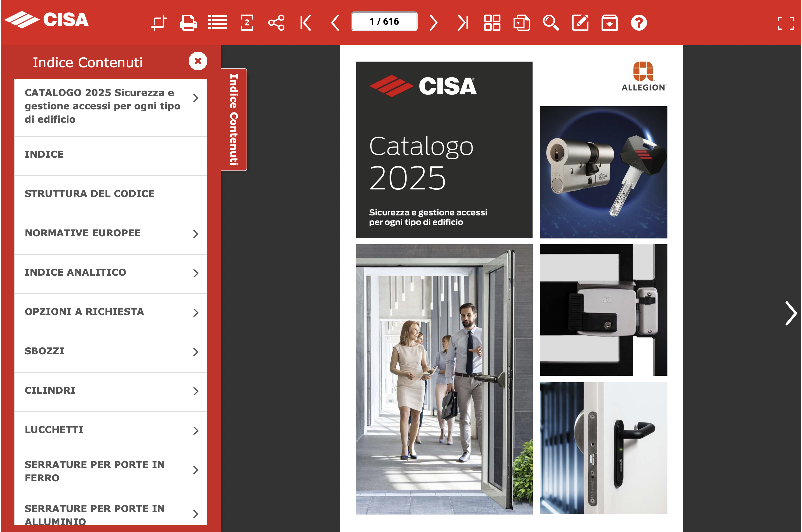Viewport: 802px width, 532px height.
Task: Toggle fullscreen mode
Action: (x=786, y=23)
